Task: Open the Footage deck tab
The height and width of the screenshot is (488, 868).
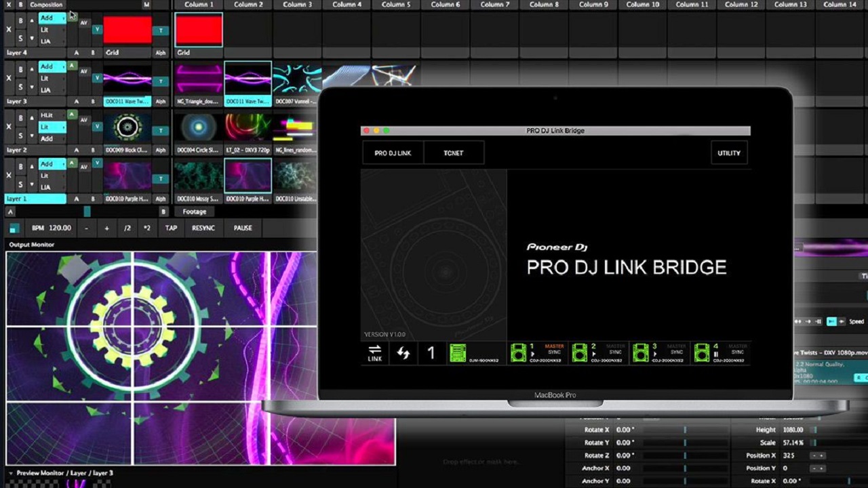Action: coord(195,211)
